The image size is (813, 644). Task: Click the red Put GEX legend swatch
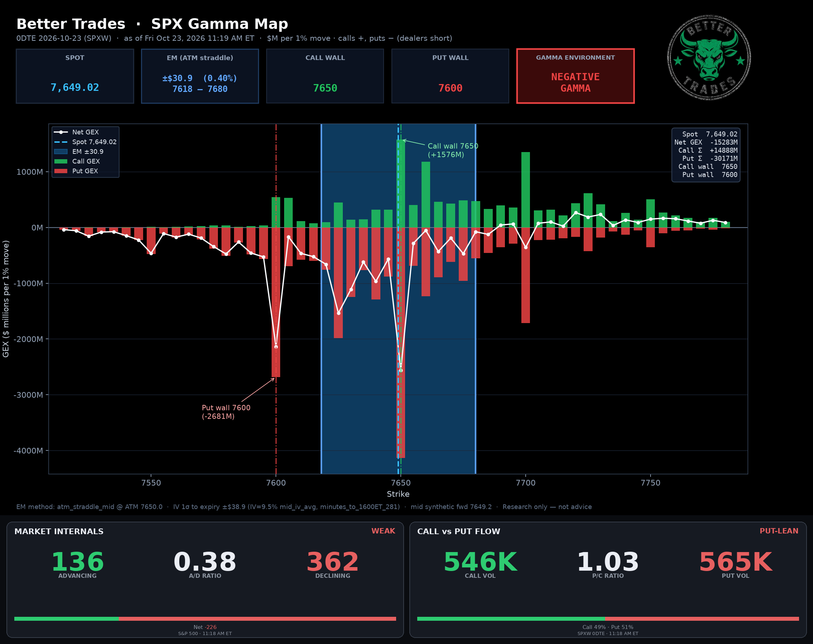pyautogui.click(x=61, y=171)
